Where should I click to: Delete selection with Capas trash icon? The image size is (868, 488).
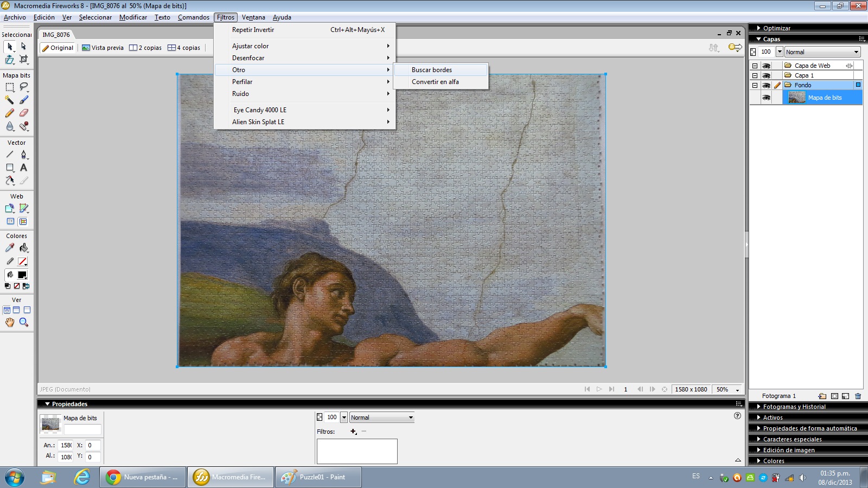858,396
